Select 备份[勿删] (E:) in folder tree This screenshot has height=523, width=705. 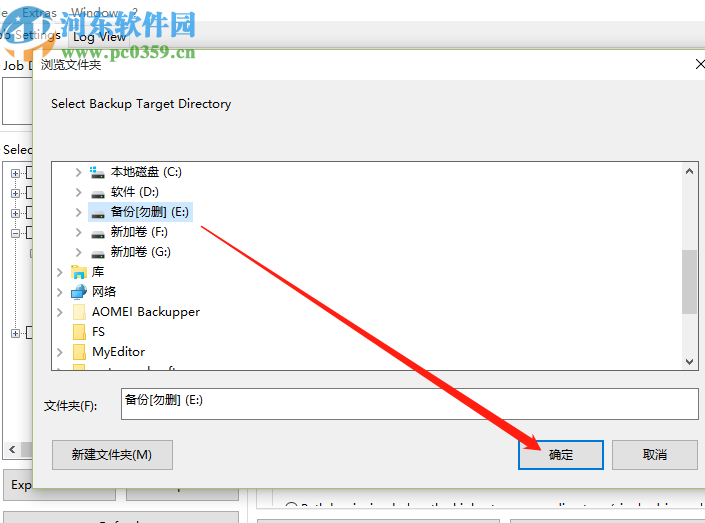point(150,212)
